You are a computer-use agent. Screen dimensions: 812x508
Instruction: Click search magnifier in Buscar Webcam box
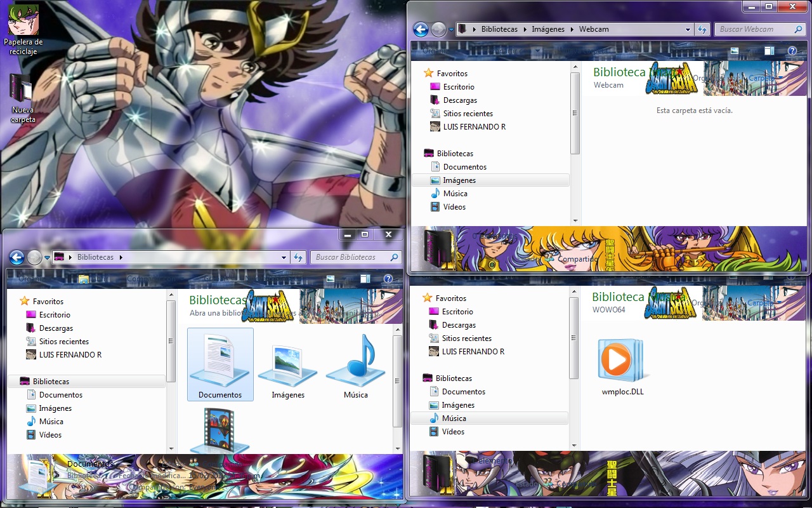[798, 29]
